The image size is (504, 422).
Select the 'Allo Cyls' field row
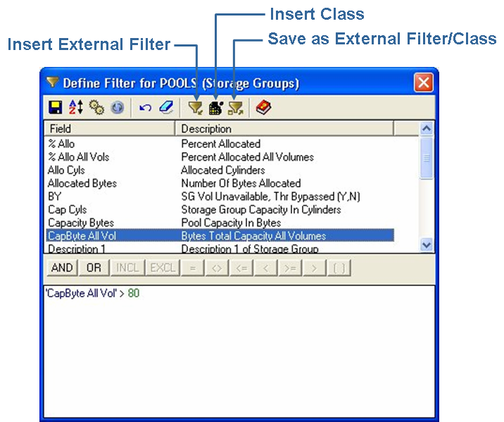point(220,170)
